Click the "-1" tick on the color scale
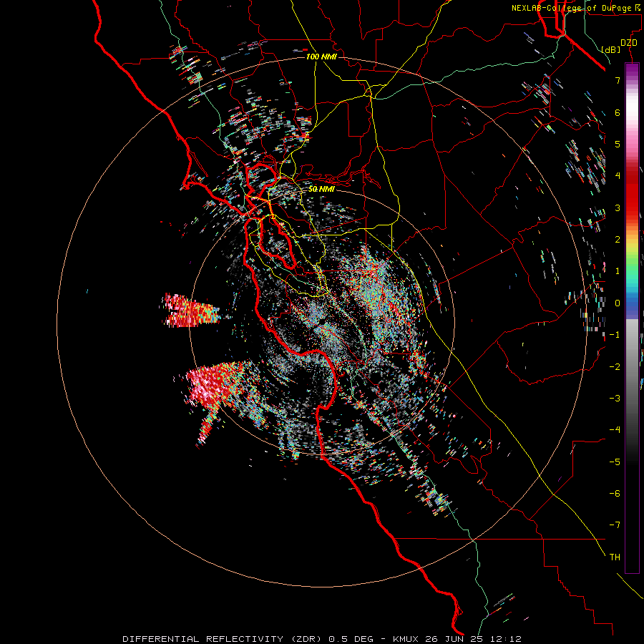The height and width of the screenshot is (644, 644). [x=615, y=335]
